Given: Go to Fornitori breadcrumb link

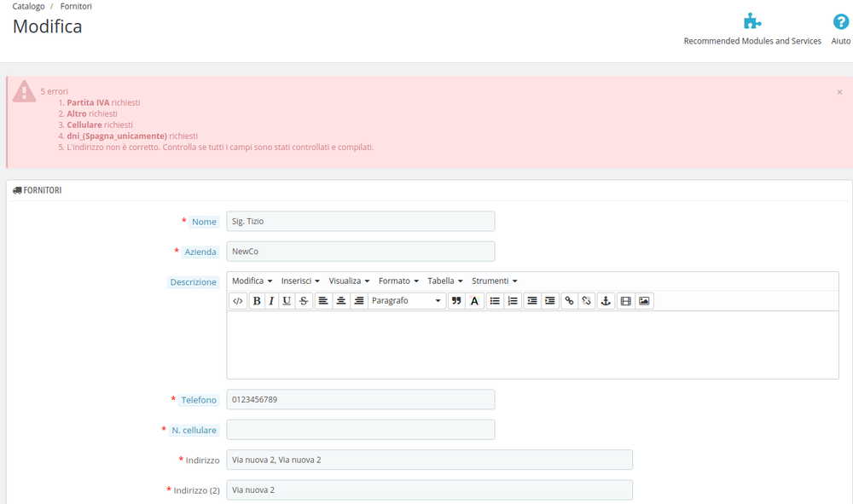Looking at the screenshot, I should (76, 7).
